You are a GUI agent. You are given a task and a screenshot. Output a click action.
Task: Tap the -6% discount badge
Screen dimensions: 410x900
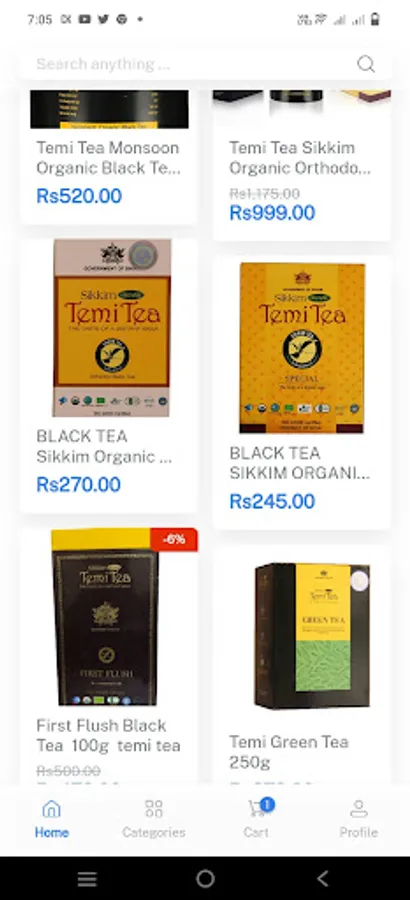coord(174,540)
